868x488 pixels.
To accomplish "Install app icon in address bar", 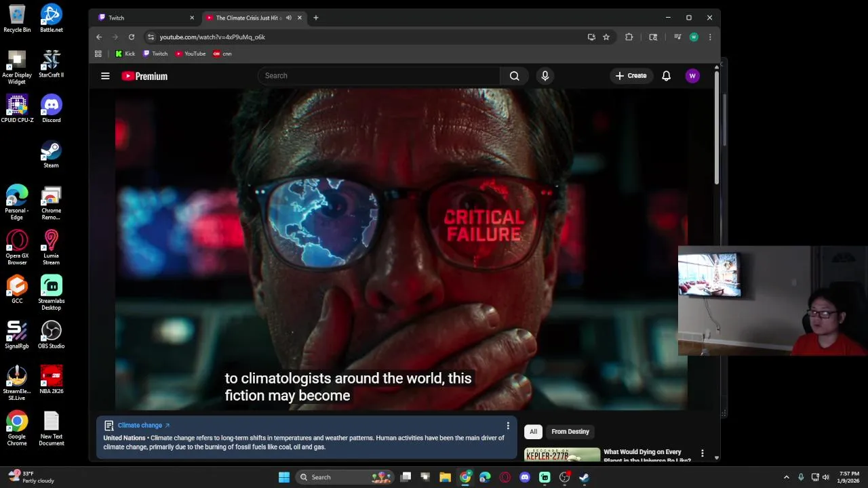I will 591,37.
